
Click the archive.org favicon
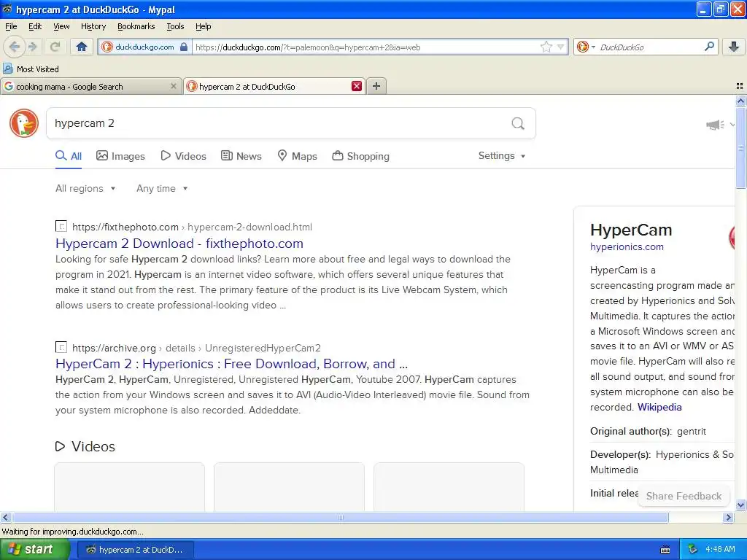click(x=61, y=347)
